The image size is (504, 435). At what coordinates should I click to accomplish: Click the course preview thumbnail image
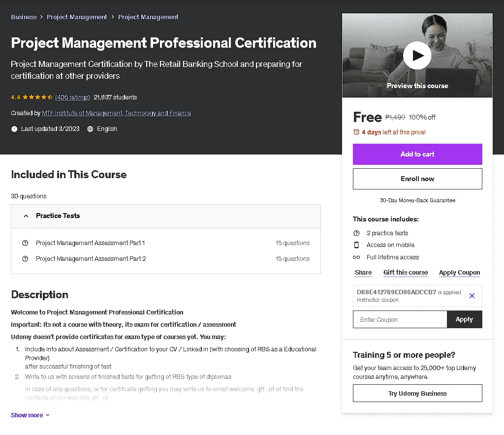pyautogui.click(x=417, y=55)
